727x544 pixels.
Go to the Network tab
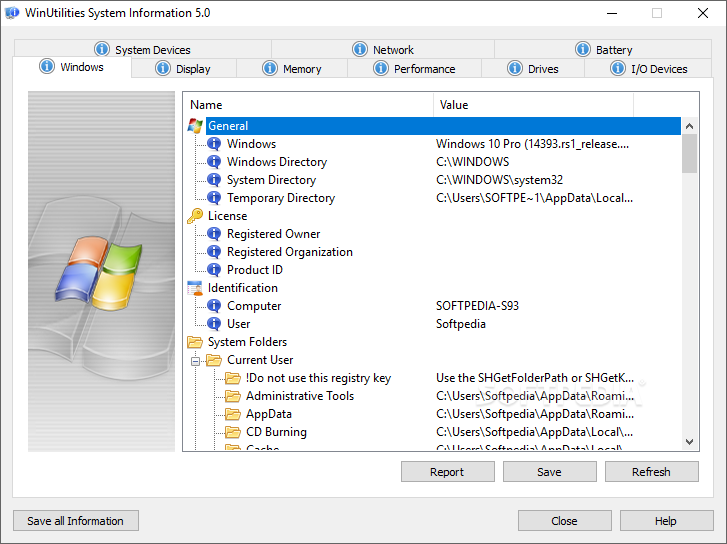[x=383, y=49]
